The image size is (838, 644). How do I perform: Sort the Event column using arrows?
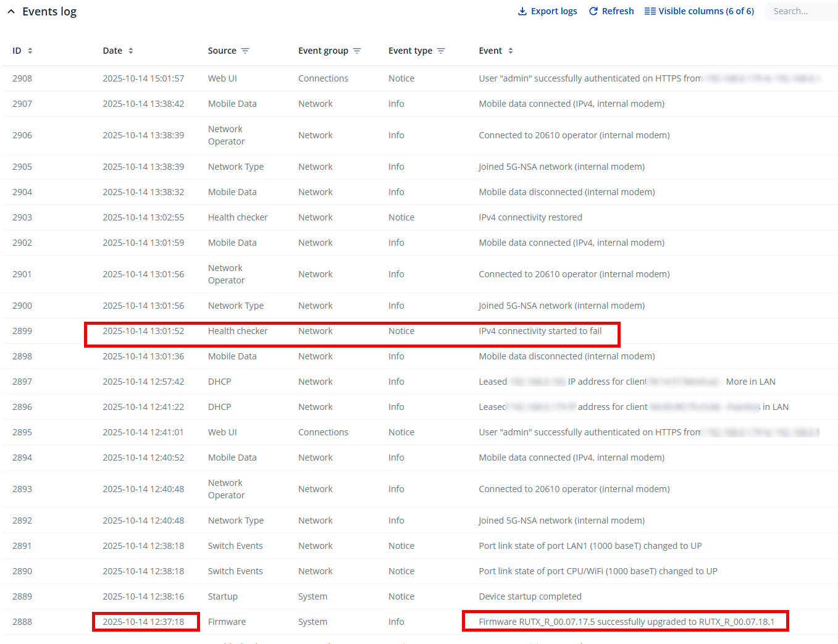click(x=511, y=51)
